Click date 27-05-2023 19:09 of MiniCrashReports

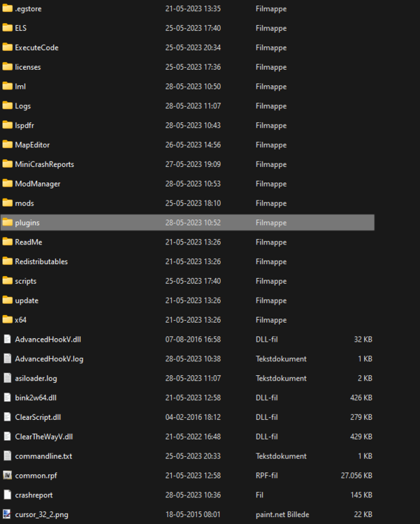pos(193,164)
